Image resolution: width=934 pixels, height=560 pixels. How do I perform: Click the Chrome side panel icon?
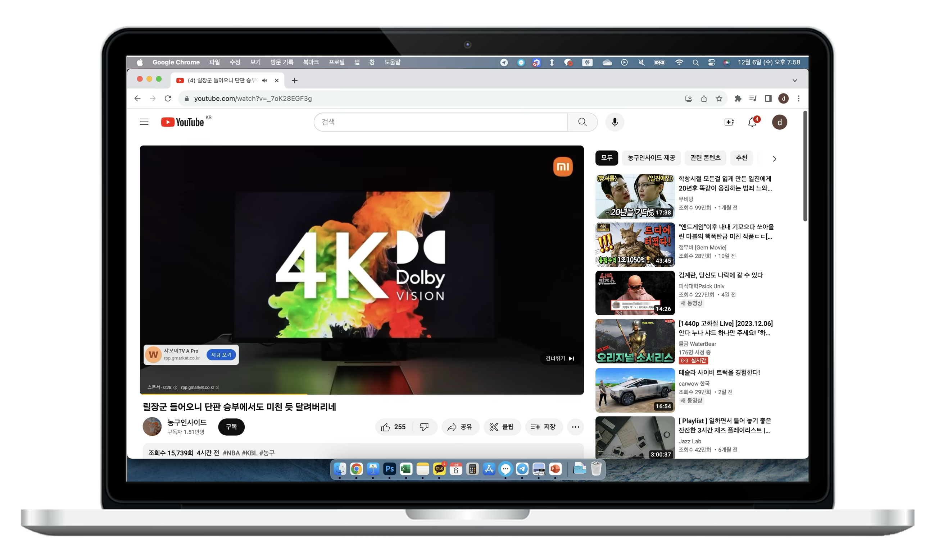pyautogui.click(x=768, y=98)
